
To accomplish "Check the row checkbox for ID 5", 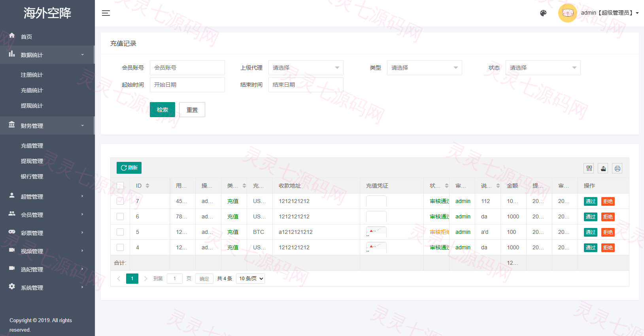I will click(120, 232).
